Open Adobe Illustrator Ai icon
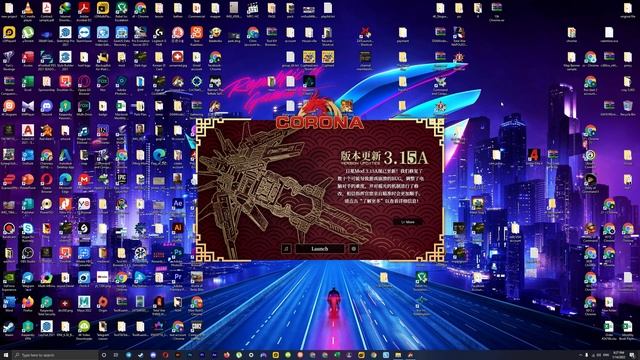Image resolution: width=640 pixels, height=360 pixels. pyautogui.click(x=178, y=229)
